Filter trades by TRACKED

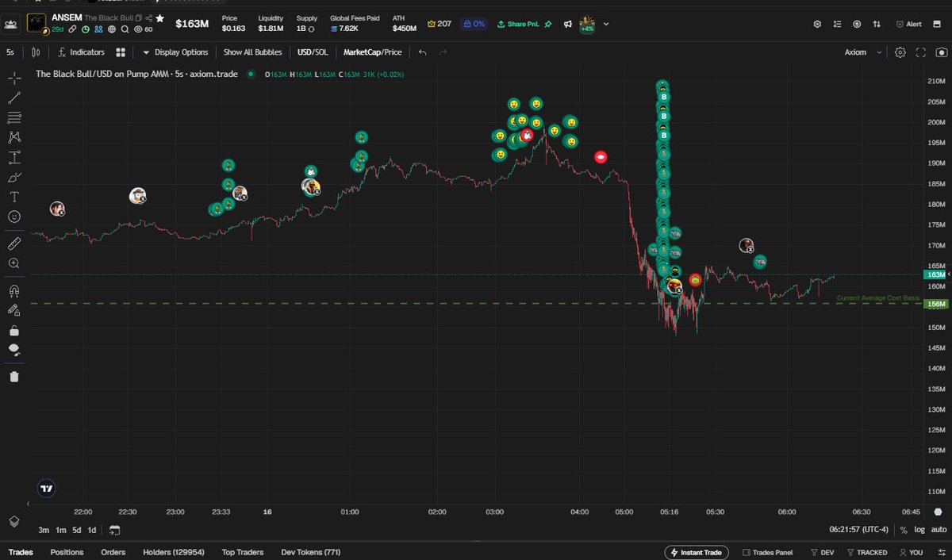tap(867, 552)
